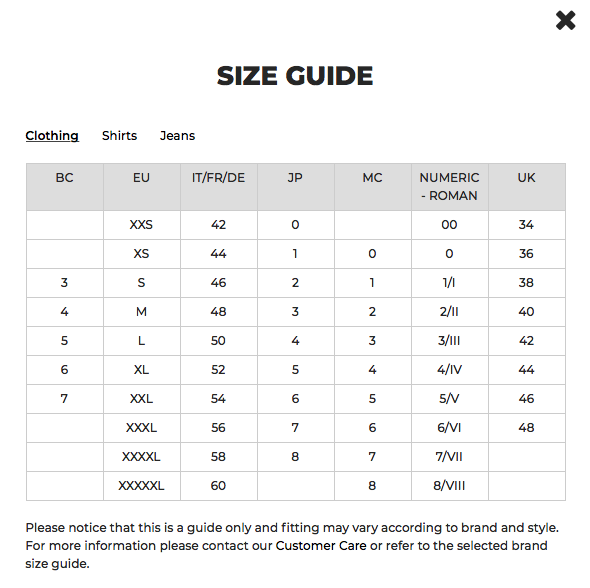Close the size guide with the X icon
The width and height of the screenshot is (590, 588).
[565, 20]
